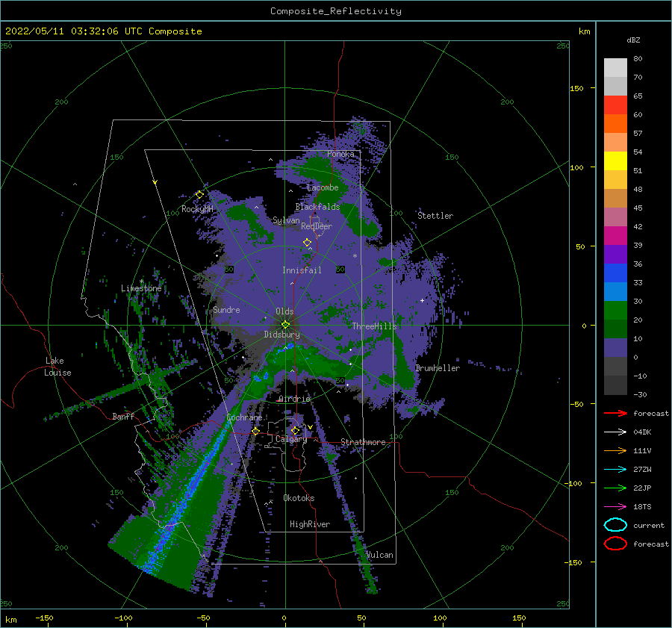Click the Limestone label
The width and height of the screenshot is (672, 628).
[141, 288]
